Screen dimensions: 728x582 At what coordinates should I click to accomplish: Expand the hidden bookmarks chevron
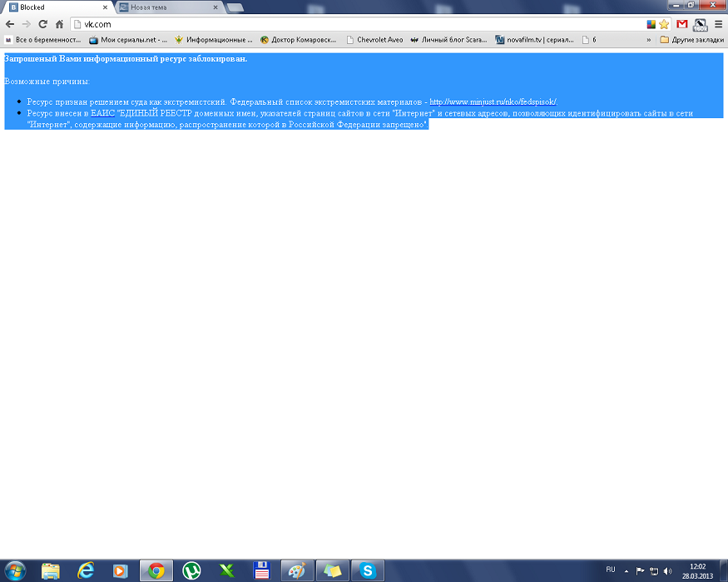[648, 39]
